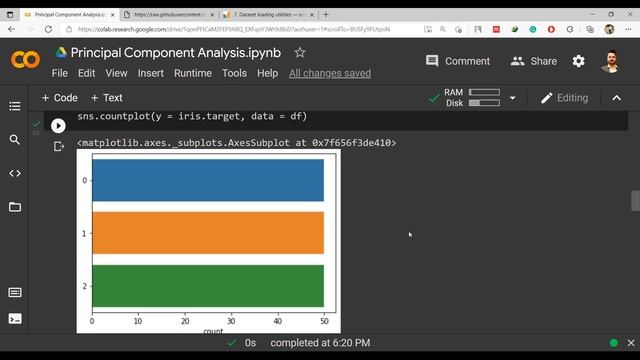640x360 pixels.
Task: Add a new Code cell
Action: click(x=60, y=98)
